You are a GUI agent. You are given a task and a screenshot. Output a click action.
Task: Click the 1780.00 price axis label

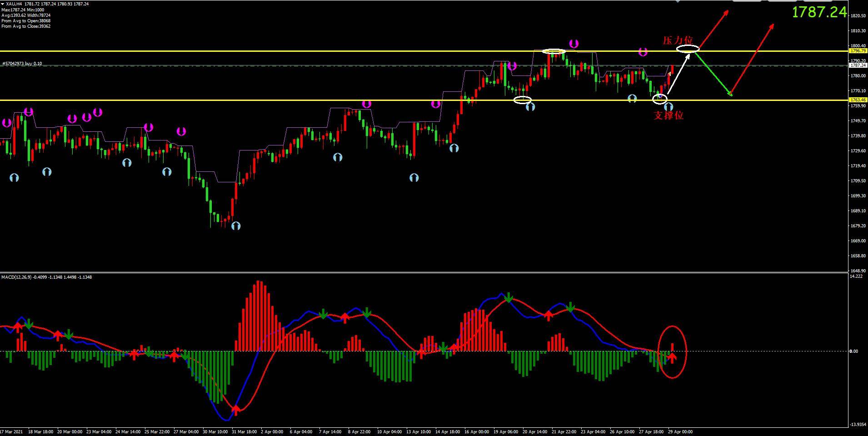(858, 76)
